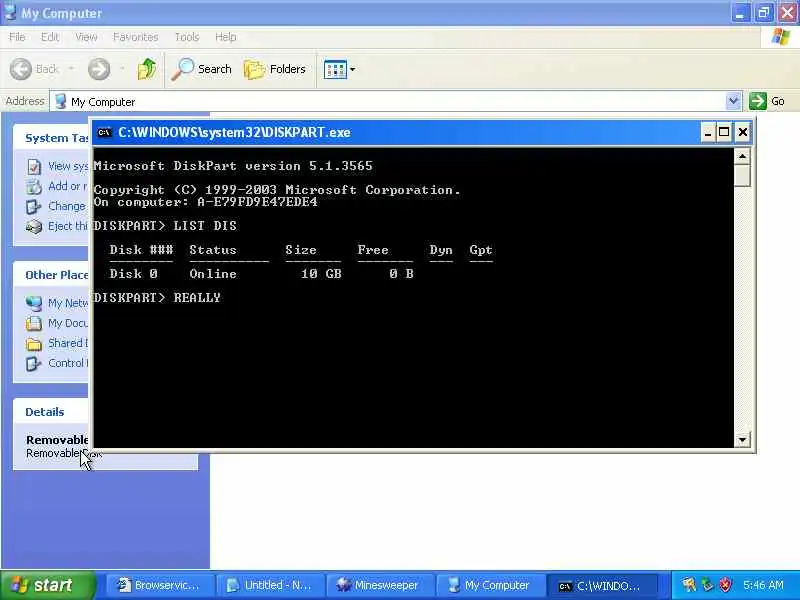This screenshot has height=600, width=800.
Task: Expand the Forward history dropdown arrow
Action: coord(122,69)
